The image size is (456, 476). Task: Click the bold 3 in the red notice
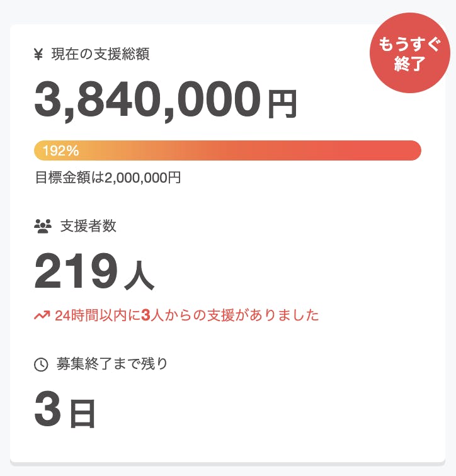click(x=145, y=315)
